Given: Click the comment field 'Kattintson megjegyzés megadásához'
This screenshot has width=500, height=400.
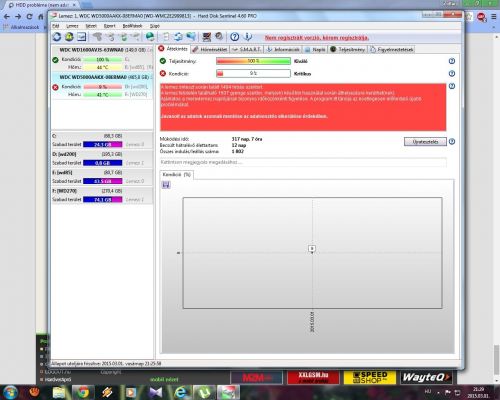Looking at the screenshot, I should tap(303, 162).
